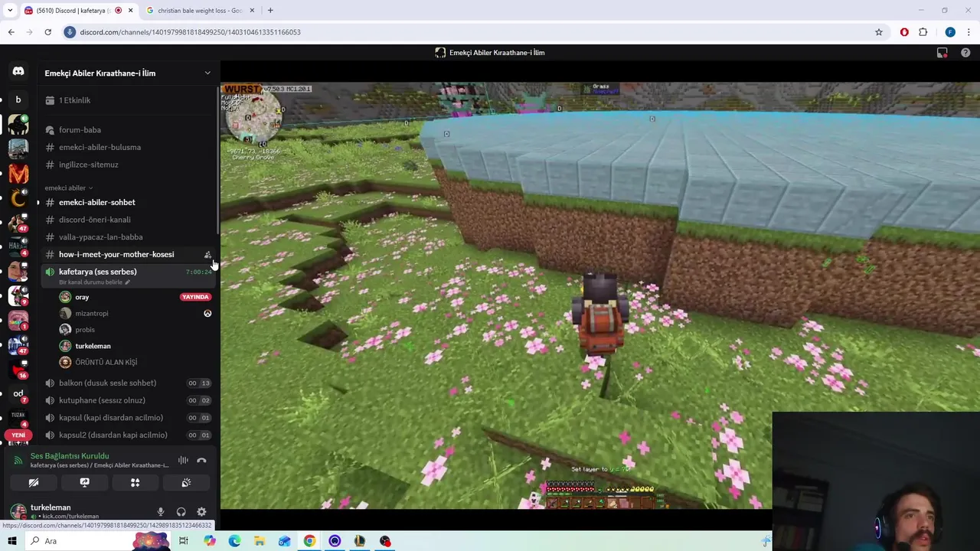Switch to christian bale weight loss tab
Image resolution: width=980 pixels, height=551 pixels.
point(200,11)
